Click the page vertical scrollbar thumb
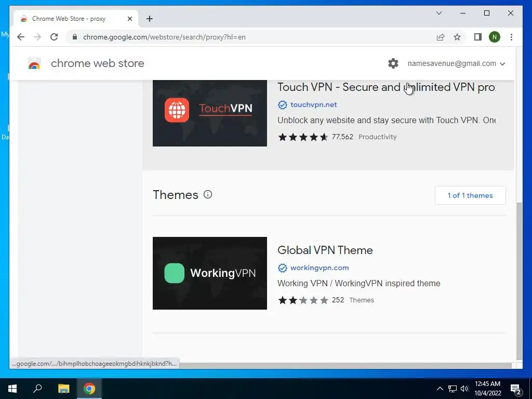Image resolution: width=532 pixels, height=399 pixels. (x=520, y=281)
